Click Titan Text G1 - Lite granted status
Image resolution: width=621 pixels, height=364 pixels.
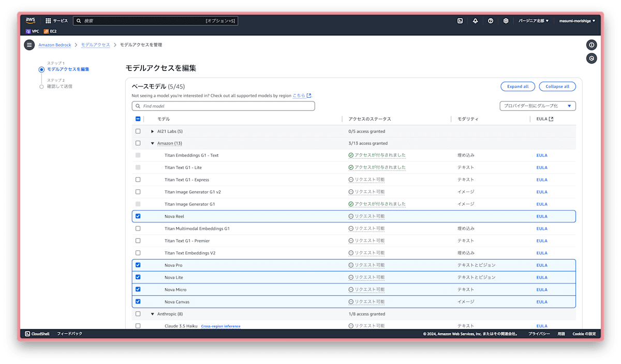click(377, 168)
